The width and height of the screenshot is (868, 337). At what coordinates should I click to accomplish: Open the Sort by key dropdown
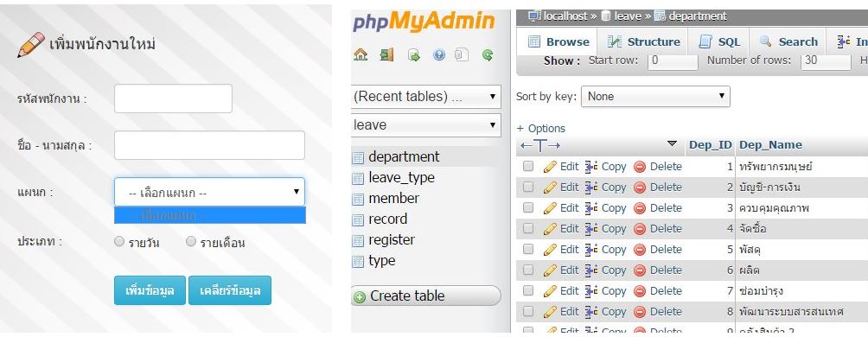(655, 96)
